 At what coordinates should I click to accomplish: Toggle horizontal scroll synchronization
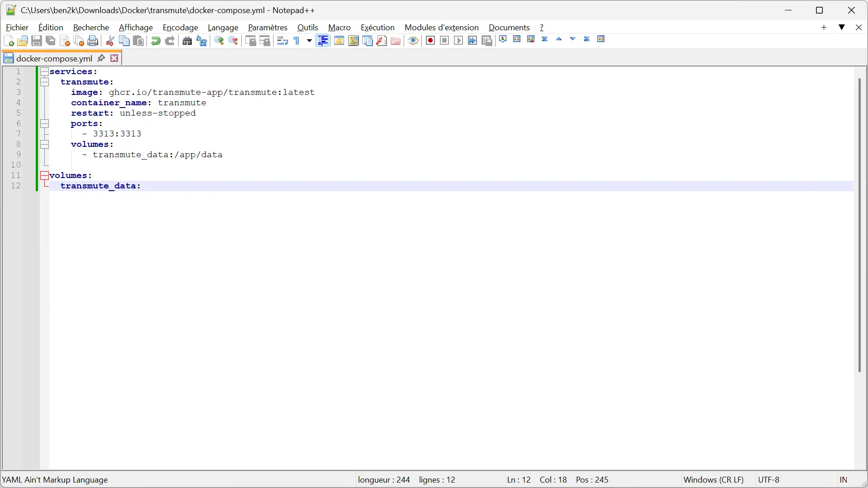coord(265,41)
